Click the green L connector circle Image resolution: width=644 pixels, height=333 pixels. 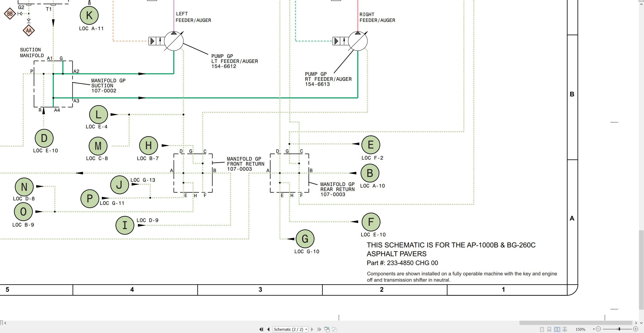(x=98, y=115)
